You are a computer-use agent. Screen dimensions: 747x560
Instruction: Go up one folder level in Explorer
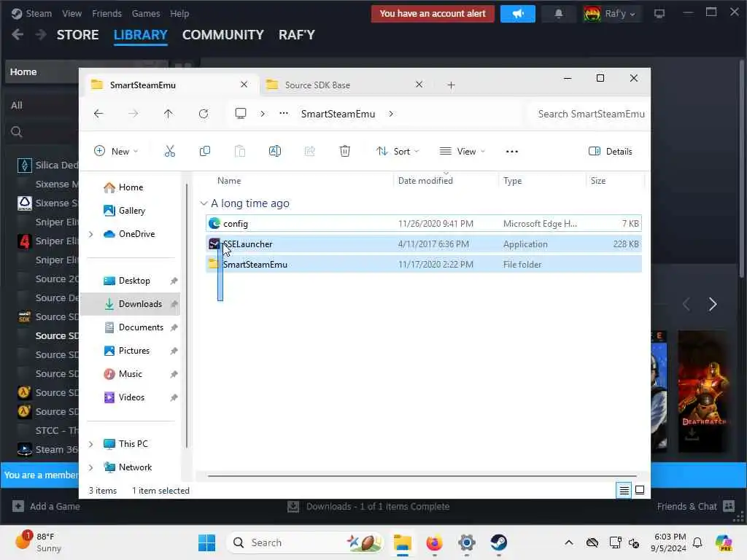pos(169,114)
